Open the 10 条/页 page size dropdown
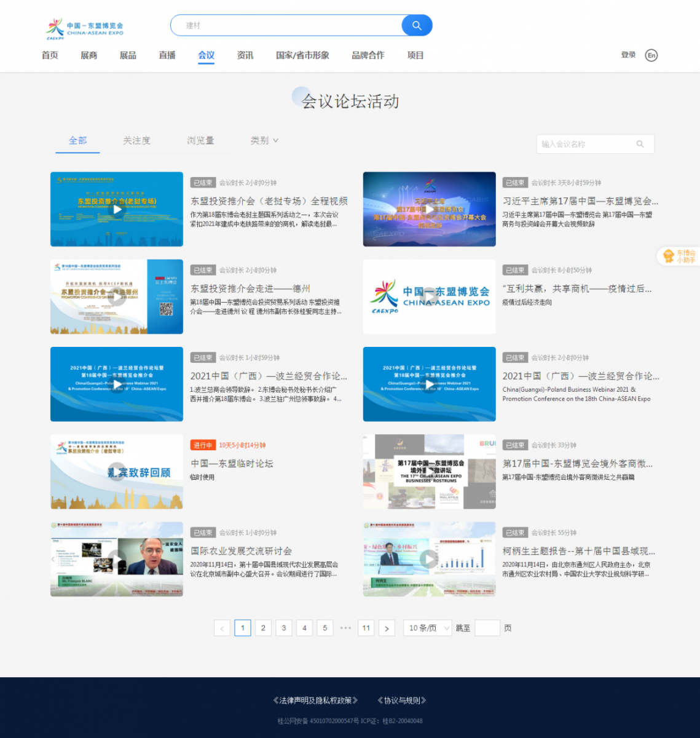 428,628
